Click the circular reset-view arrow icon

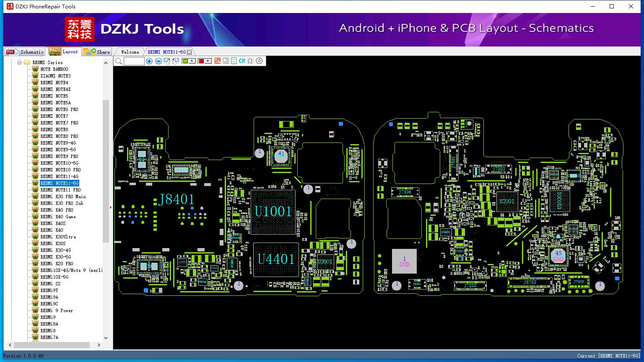point(259,61)
